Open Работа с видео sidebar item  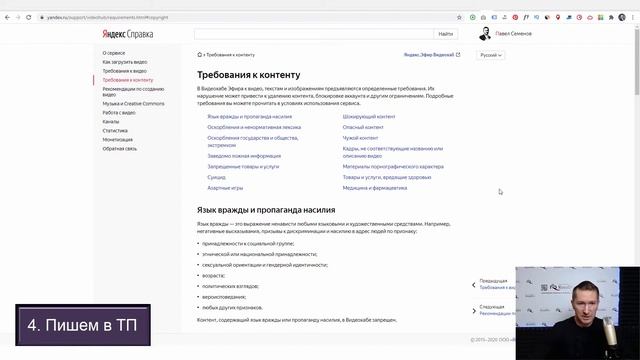pos(119,113)
